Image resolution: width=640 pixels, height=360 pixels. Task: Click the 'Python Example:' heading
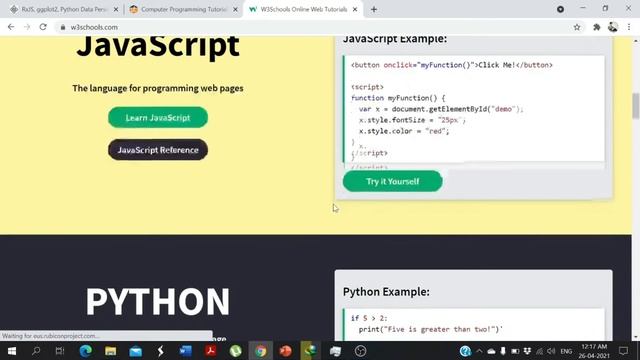pyautogui.click(x=386, y=292)
